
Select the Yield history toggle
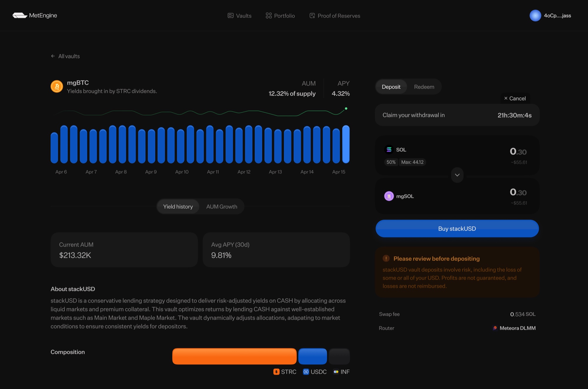178,206
